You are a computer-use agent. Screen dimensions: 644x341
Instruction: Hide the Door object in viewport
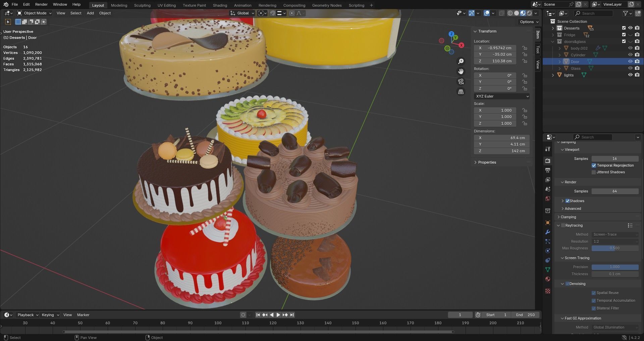[x=630, y=62]
